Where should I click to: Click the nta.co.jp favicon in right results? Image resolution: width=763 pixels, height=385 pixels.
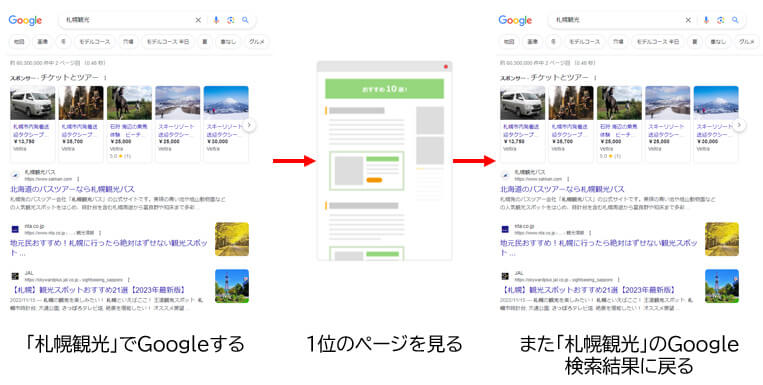[505, 229]
